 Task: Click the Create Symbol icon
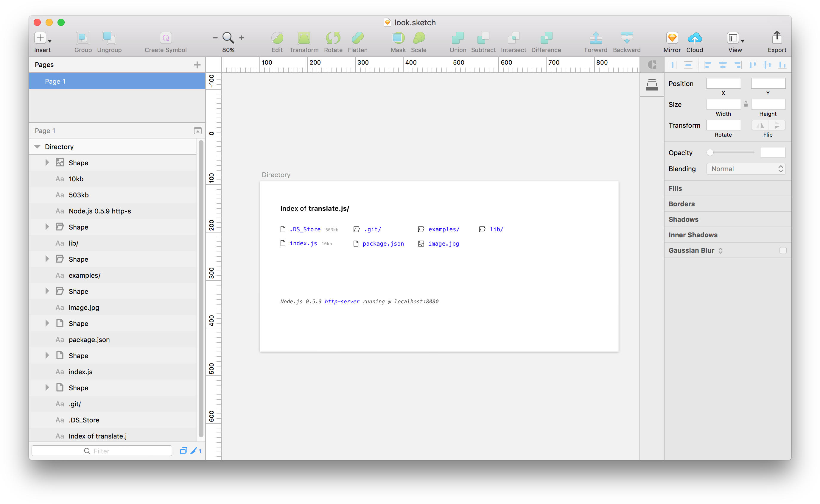[x=165, y=38]
